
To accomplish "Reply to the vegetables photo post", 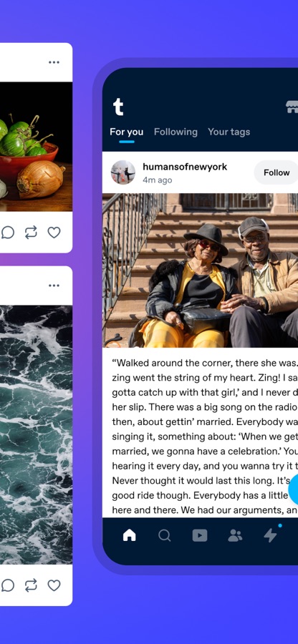I will [7, 233].
